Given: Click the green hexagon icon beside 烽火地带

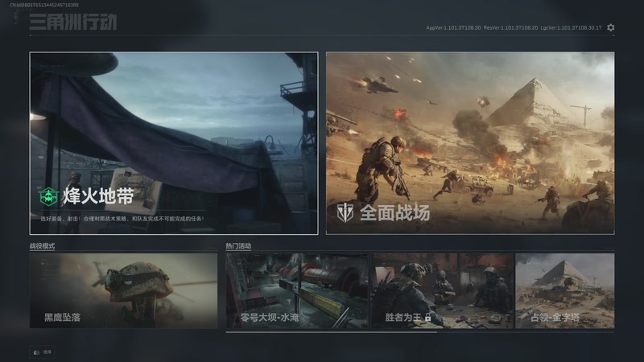Looking at the screenshot, I should pyautogui.click(x=49, y=196).
